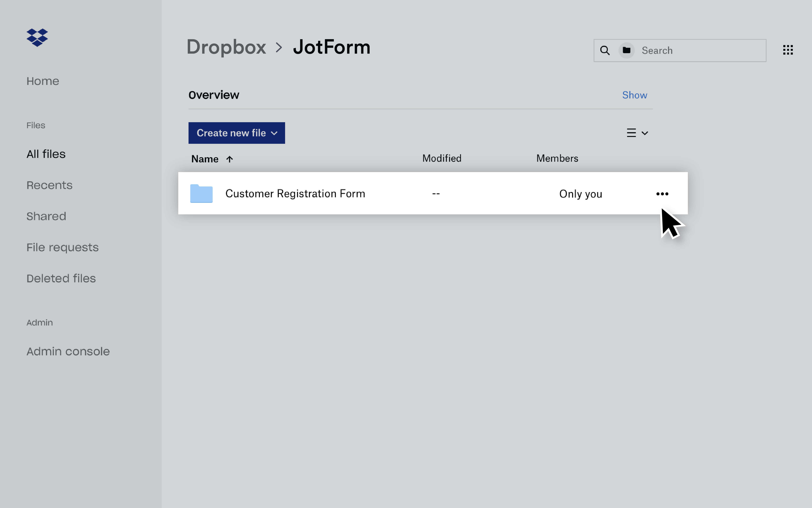
Task: Click the search magnifier icon
Action: pyautogui.click(x=605, y=50)
